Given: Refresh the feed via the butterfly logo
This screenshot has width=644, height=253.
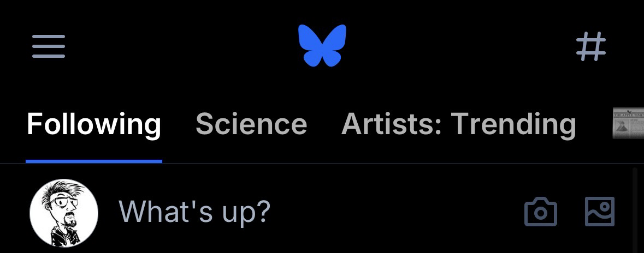Looking at the screenshot, I should tap(322, 46).
